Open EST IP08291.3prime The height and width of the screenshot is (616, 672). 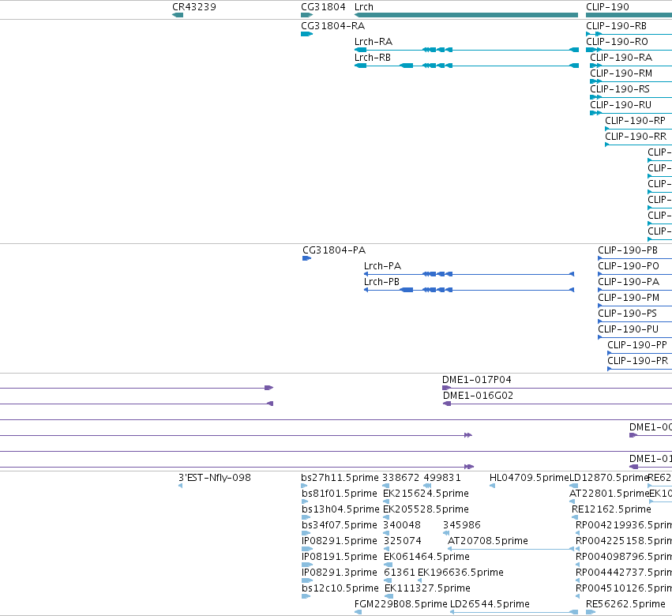point(340,573)
